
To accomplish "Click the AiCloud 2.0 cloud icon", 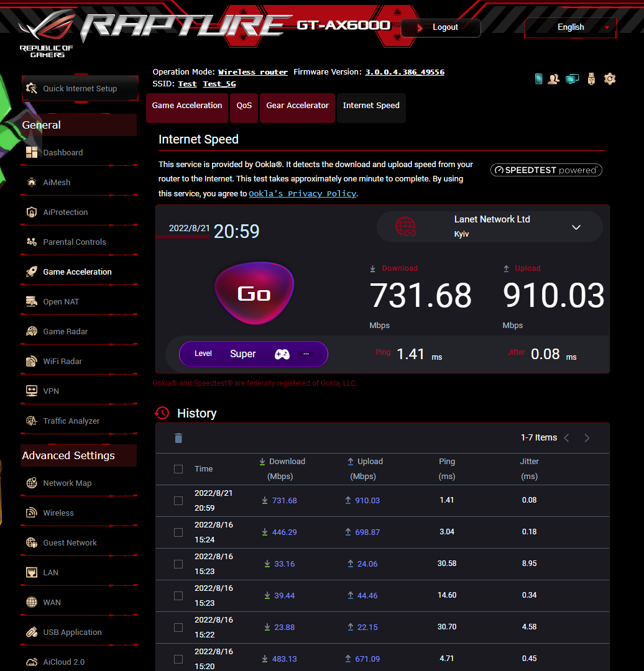I will pyautogui.click(x=32, y=662).
